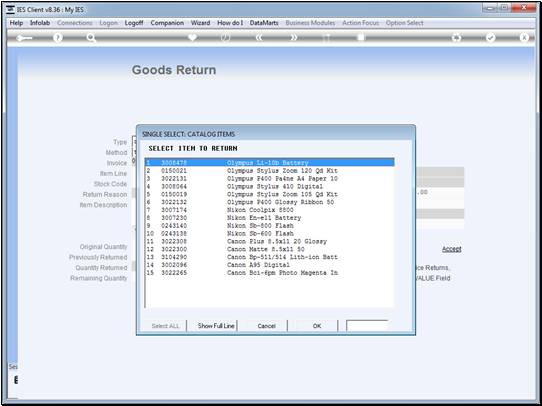
Task: Click the SELECT ITEM TO RETURN heading
Action: 193,149
